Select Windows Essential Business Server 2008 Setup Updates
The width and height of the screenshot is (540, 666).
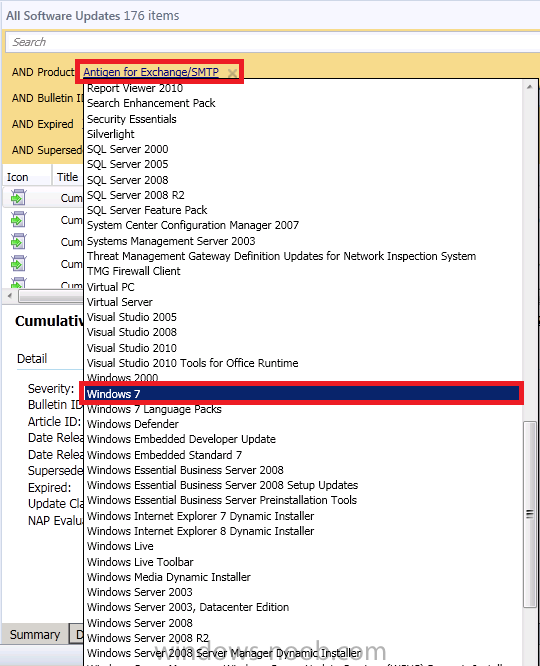(222, 485)
